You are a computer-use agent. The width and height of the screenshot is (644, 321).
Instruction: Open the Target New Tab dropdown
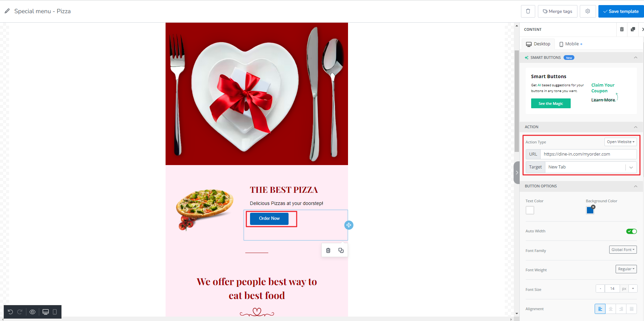coord(591,167)
